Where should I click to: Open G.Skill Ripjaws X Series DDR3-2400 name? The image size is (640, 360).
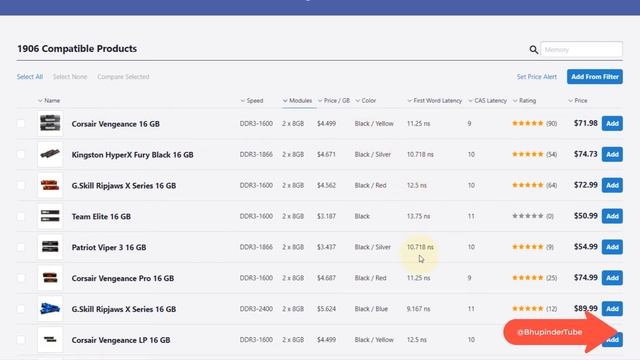coord(124,309)
